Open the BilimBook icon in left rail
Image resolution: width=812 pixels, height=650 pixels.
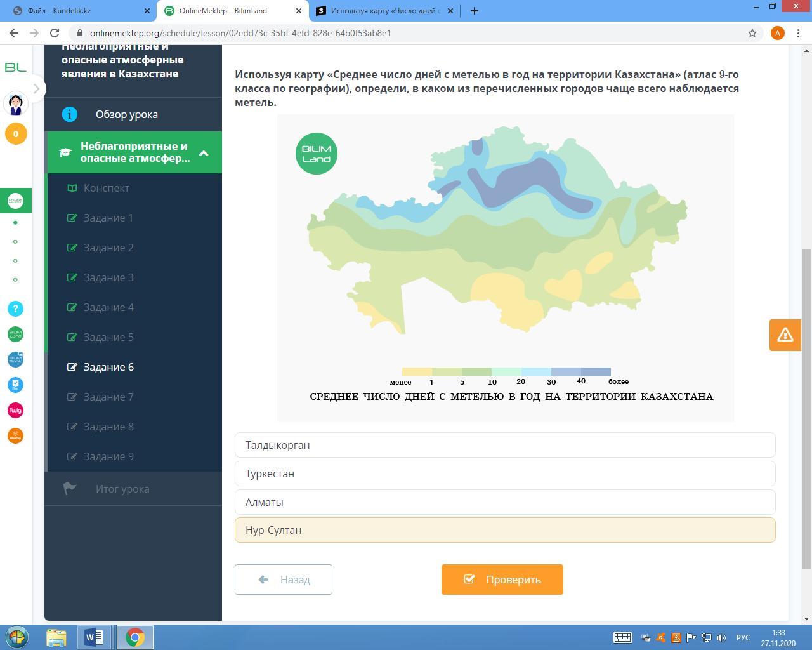15,359
